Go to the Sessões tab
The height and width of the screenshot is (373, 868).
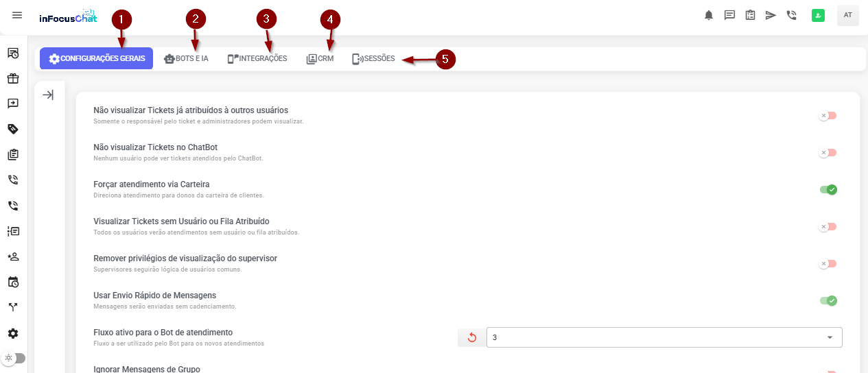pos(373,59)
